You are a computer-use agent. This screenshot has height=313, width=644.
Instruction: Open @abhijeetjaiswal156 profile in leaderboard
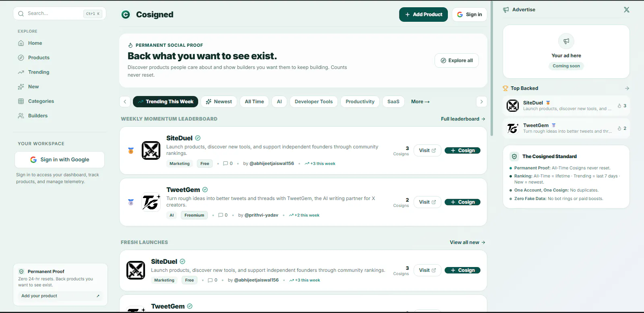(272, 164)
